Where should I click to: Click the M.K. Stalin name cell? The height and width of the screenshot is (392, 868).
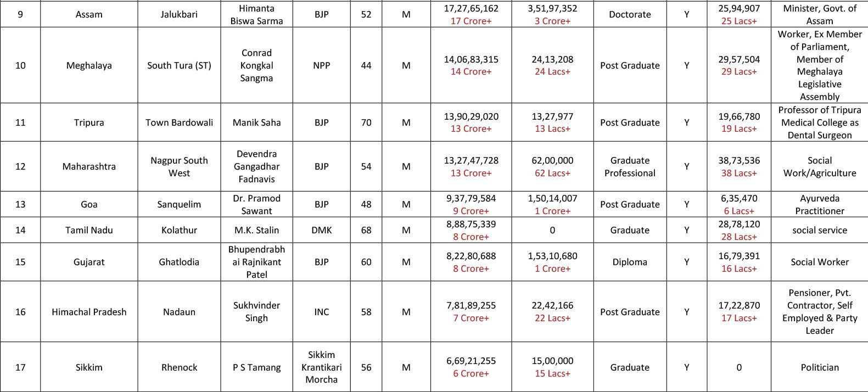(256, 230)
